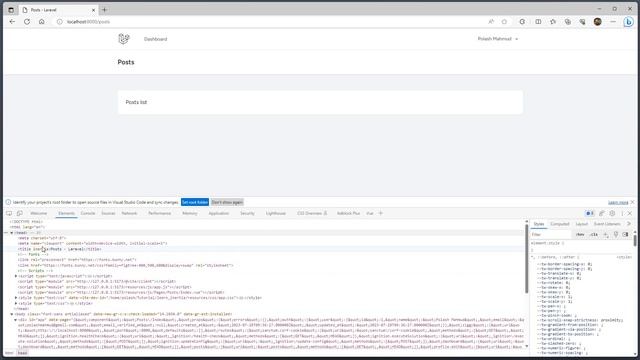Show more Styles pane tabs
This screenshot has height=360, width=640.
pyautogui.click(x=629, y=224)
